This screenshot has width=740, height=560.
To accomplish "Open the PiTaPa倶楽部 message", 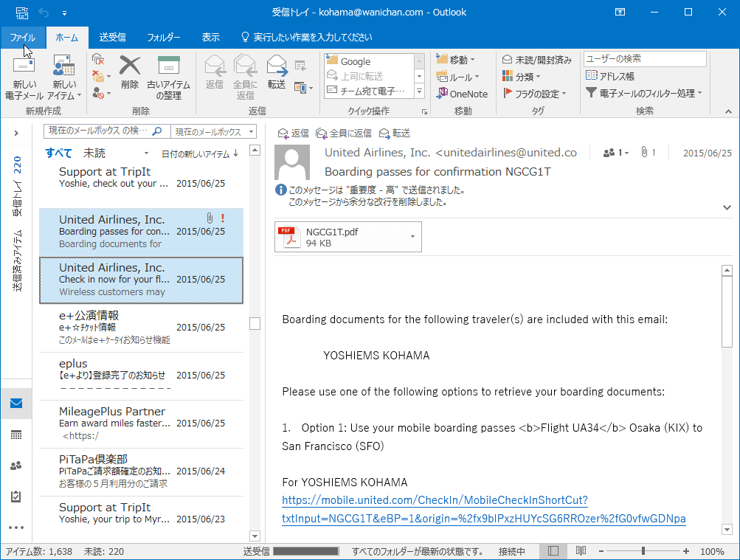I will [x=141, y=471].
